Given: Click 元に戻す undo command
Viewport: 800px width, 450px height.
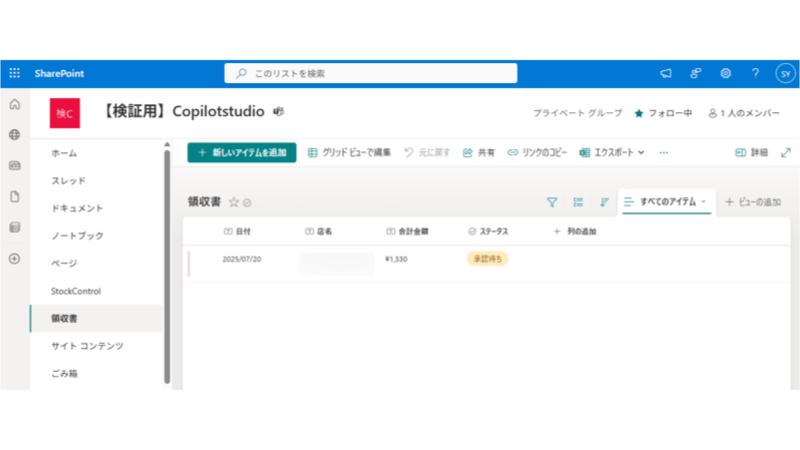Looking at the screenshot, I should pyautogui.click(x=427, y=153).
